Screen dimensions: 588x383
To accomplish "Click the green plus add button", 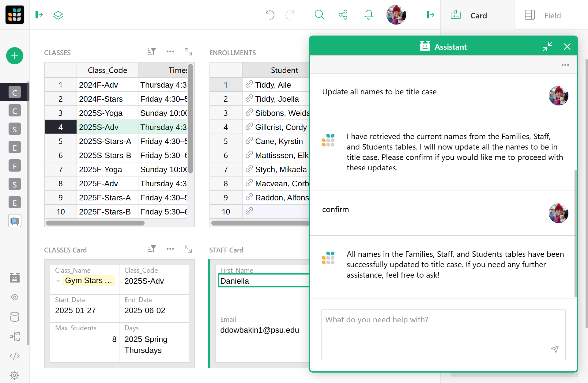I will coord(14,56).
